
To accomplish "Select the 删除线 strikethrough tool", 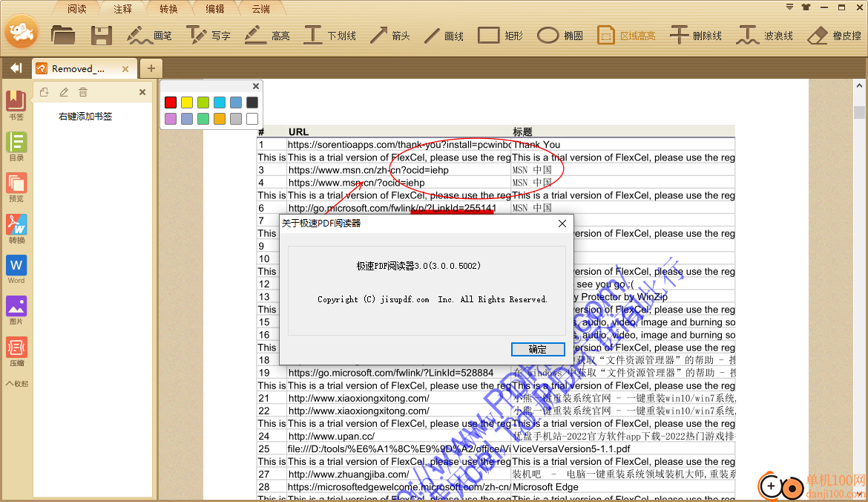I will click(696, 36).
